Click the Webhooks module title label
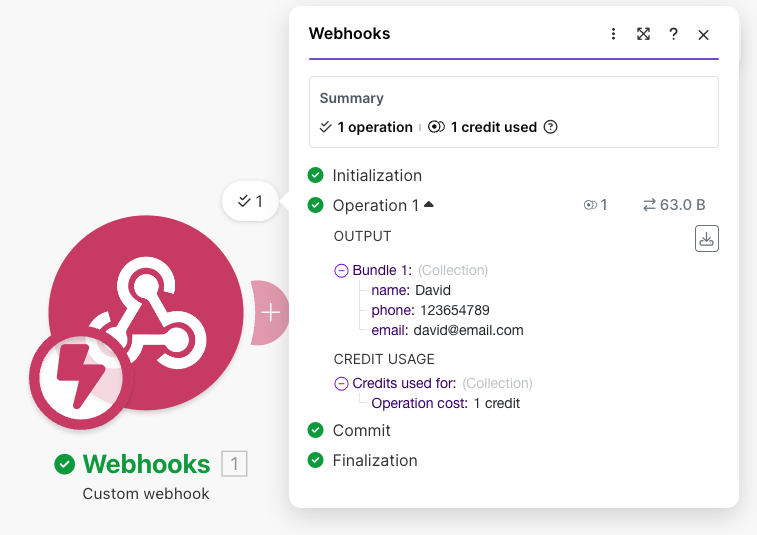 [146, 464]
